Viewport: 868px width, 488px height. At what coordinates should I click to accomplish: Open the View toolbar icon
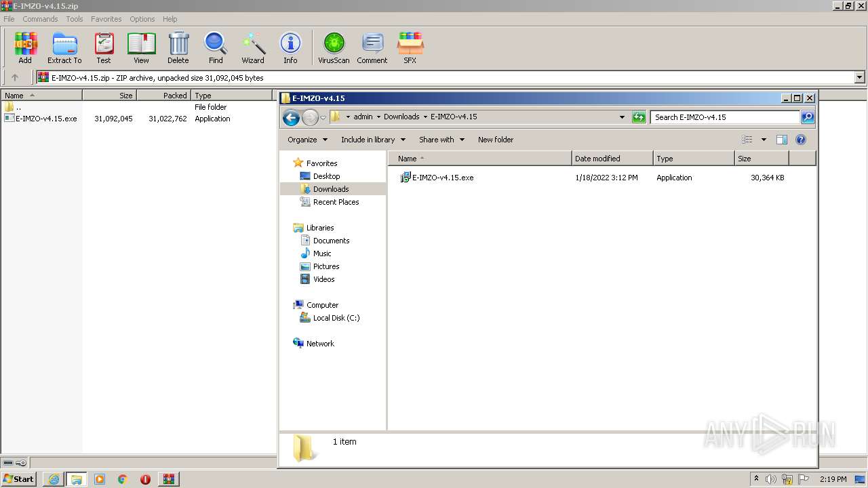(x=141, y=47)
